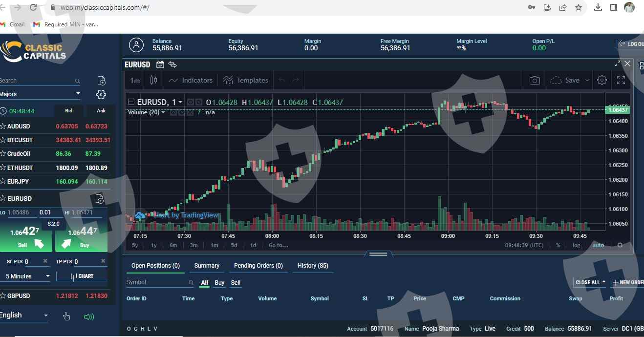The height and width of the screenshot is (337, 644).
Task: Click the star next to BTCUSDT
Action: tap(3, 140)
